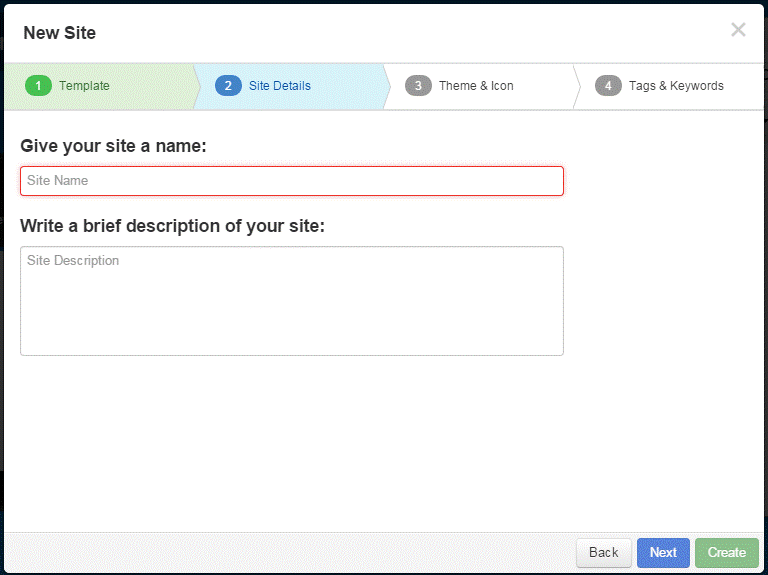The height and width of the screenshot is (575, 768).
Task: Click the gray step 4 number badge
Action: (x=608, y=86)
